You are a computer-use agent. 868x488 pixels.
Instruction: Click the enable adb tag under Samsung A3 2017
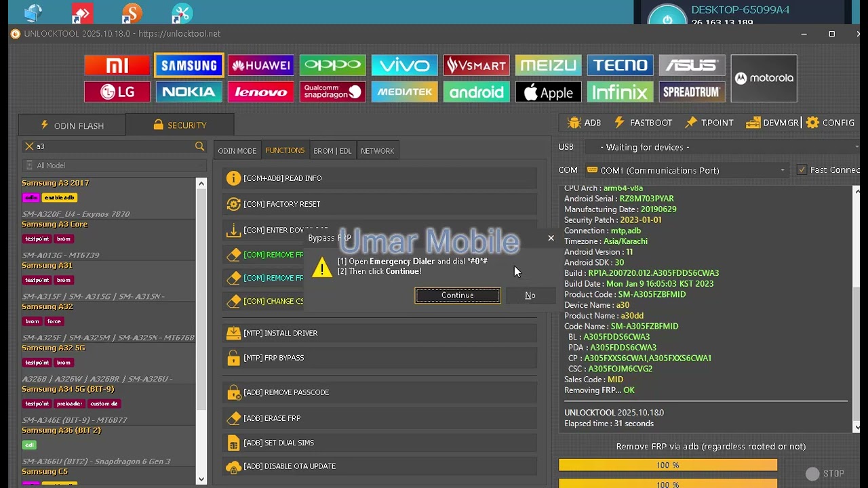[x=59, y=198]
